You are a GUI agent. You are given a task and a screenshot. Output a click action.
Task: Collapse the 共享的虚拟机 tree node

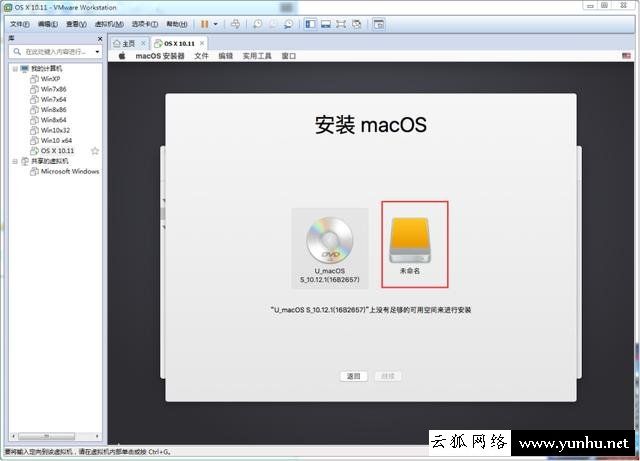point(15,161)
